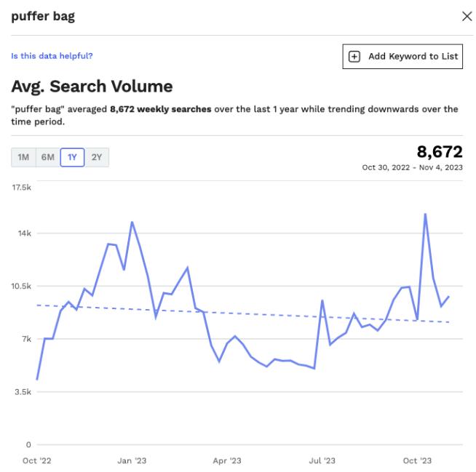Click the Jul '23 x-axis label
The width and height of the screenshot is (476, 472).
point(322,460)
